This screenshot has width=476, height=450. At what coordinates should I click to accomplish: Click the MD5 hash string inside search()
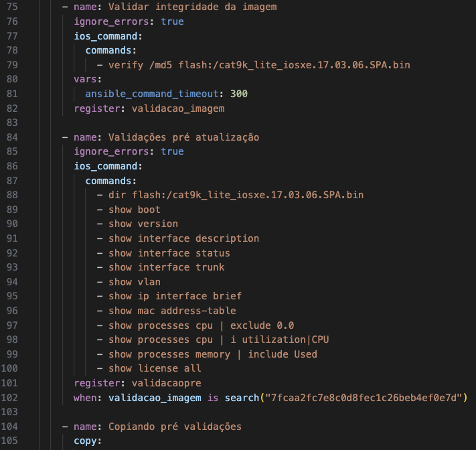(364, 398)
